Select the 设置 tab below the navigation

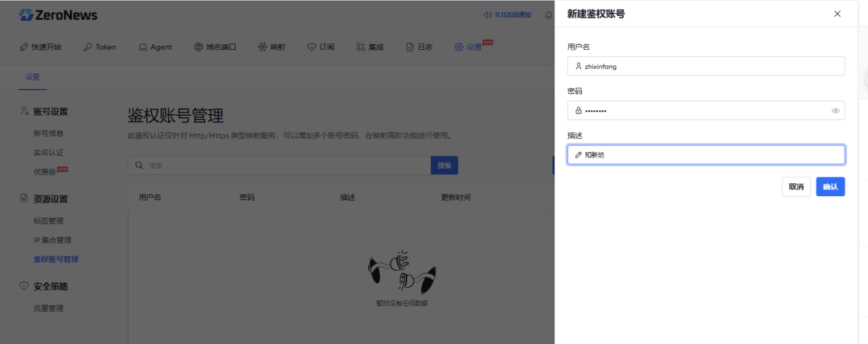click(32, 77)
